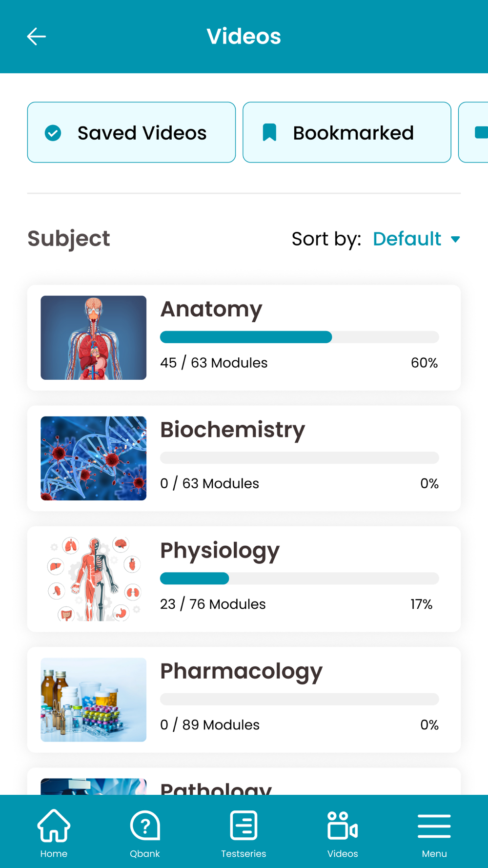Tap the Bookmarked ribbon icon
Screen dimensions: 488x868
click(x=269, y=132)
